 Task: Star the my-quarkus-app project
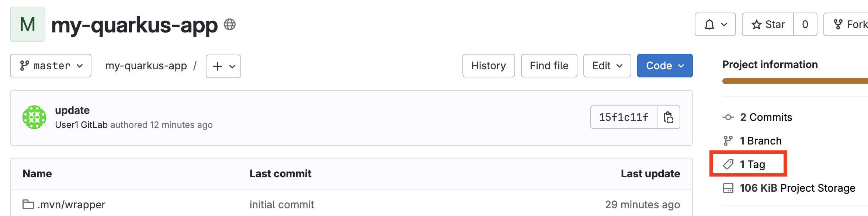coord(768,24)
